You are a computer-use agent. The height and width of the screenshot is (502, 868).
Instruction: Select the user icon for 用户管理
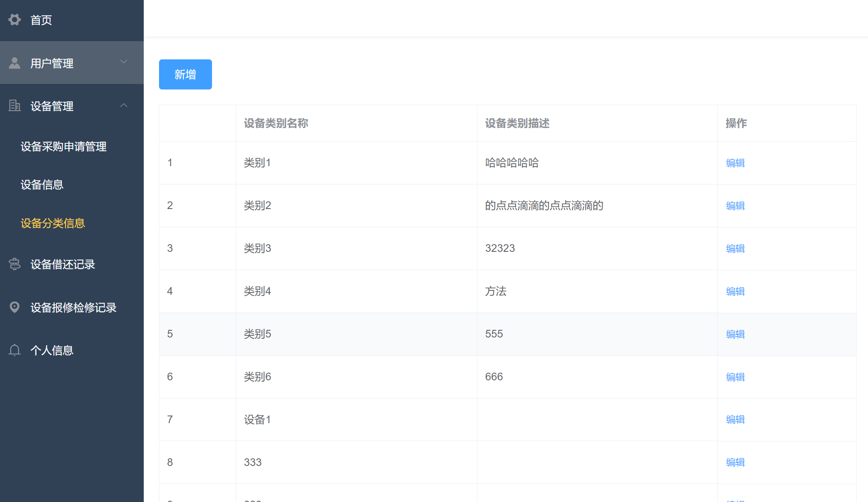[14, 62]
